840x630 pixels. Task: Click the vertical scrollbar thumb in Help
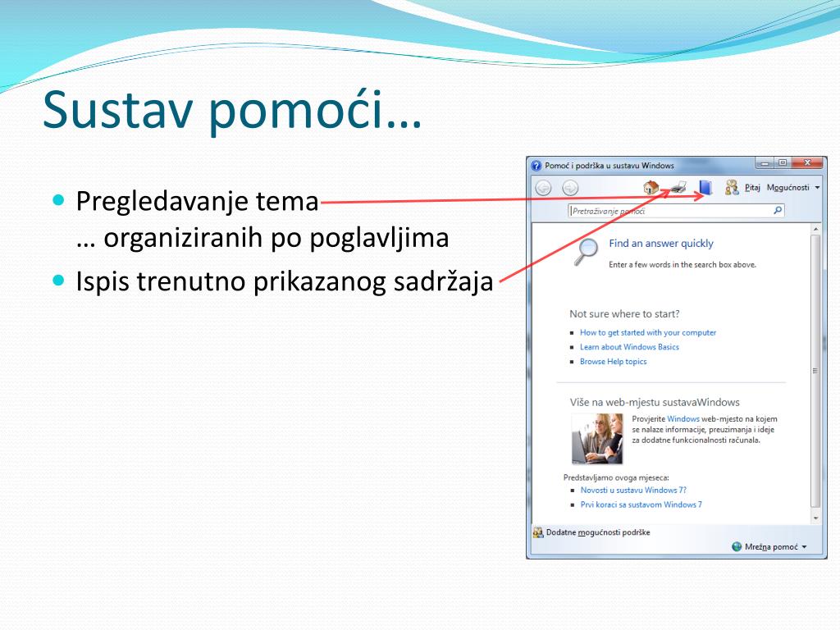(x=816, y=371)
